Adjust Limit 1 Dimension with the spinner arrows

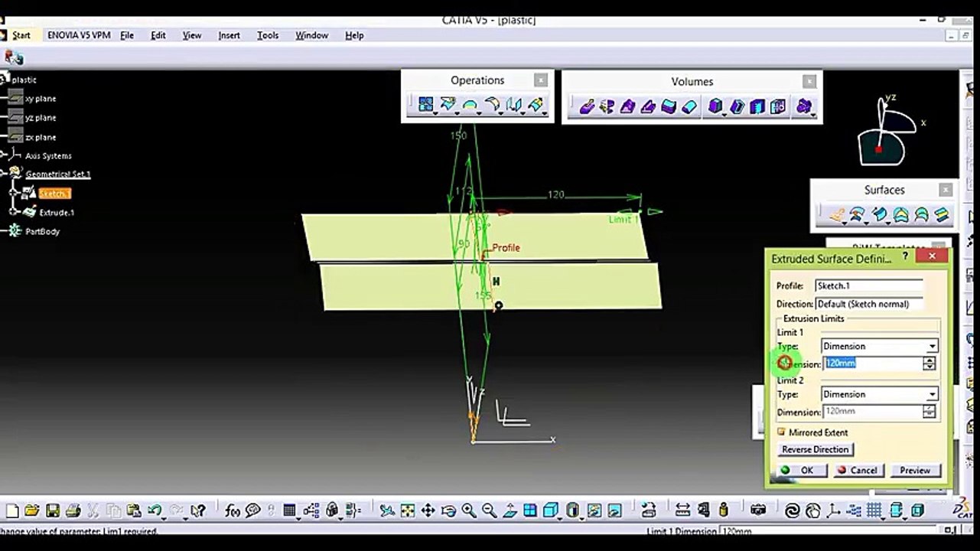(x=930, y=364)
